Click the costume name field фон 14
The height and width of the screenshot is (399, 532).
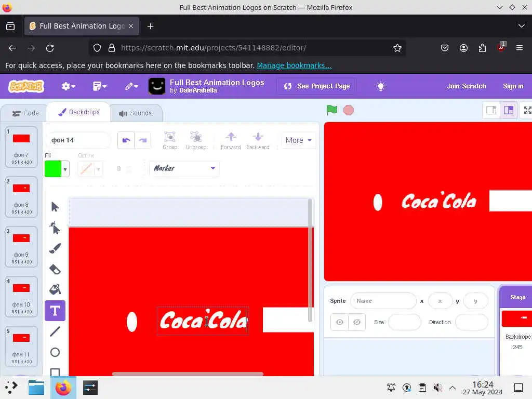pyautogui.click(x=78, y=140)
